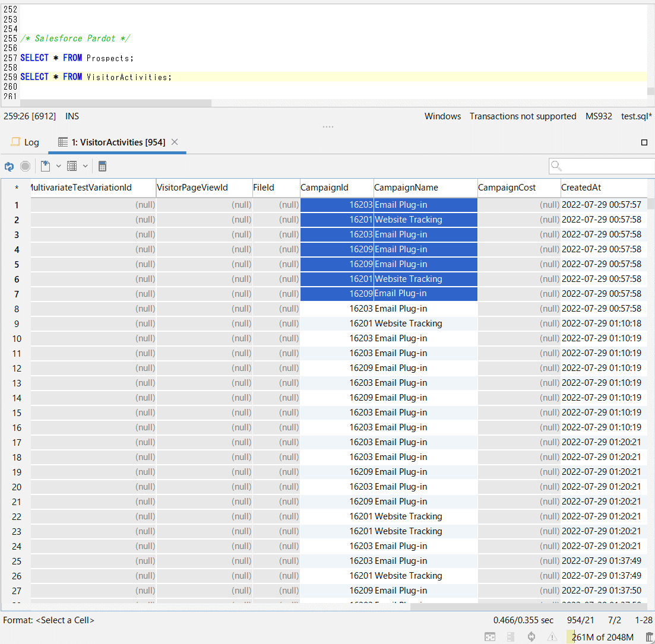Click the grid view mode icon
The width and height of the screenshot is (655, 644).
[72, 166]
